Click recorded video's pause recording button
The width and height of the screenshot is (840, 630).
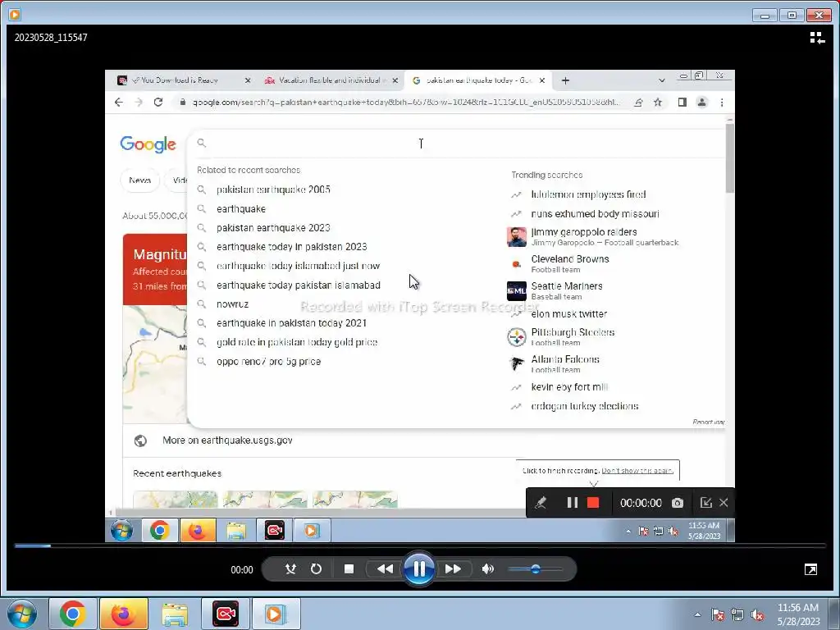pyautogui.click(x=572, y=503)
